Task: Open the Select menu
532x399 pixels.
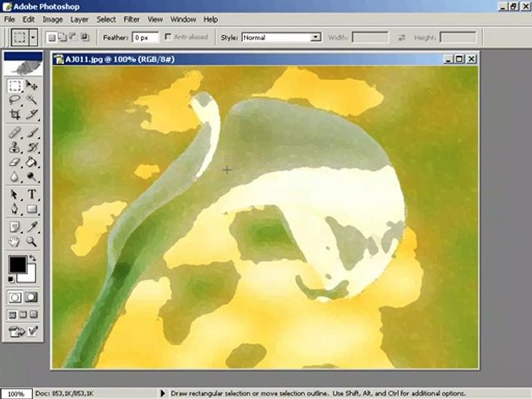Action: [106, 19]
